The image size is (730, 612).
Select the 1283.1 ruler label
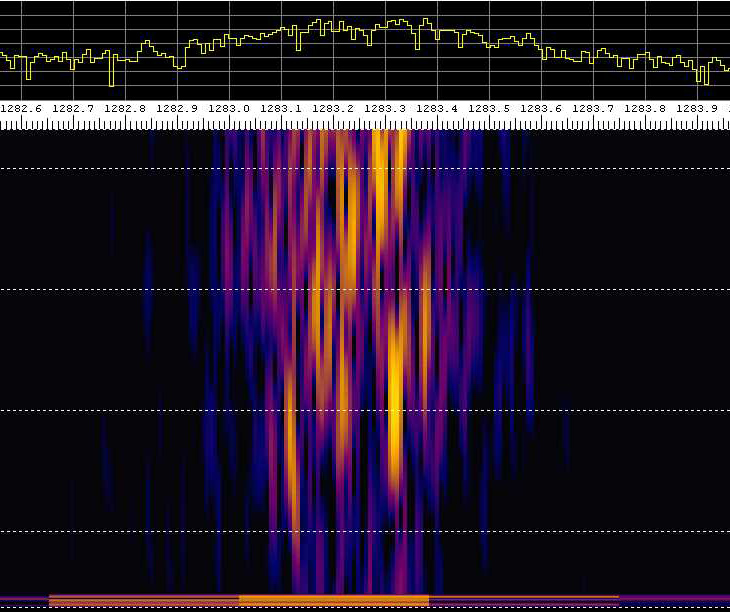[x=281, y=109]
